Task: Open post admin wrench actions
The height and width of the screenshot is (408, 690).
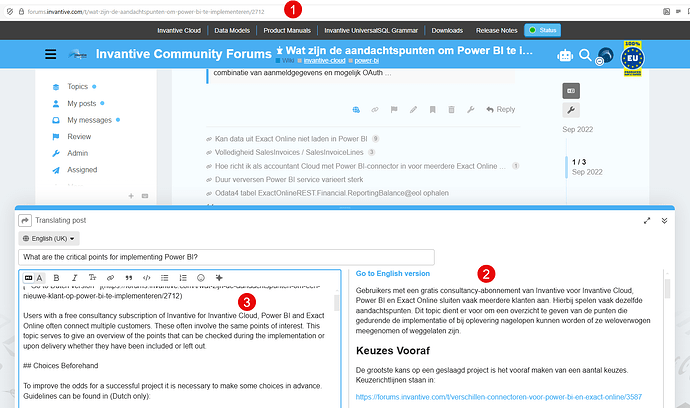Action: pyautogui.click(x=470, y=110)
